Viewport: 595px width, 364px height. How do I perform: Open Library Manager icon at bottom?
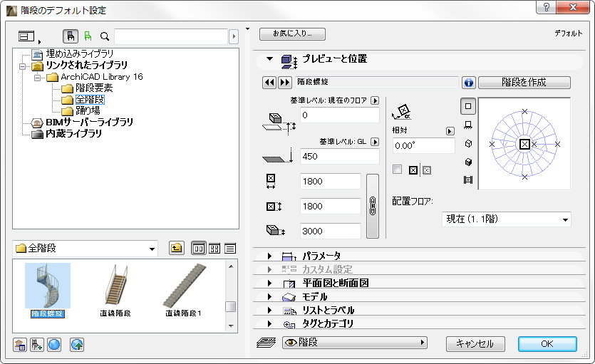(20, 345)
